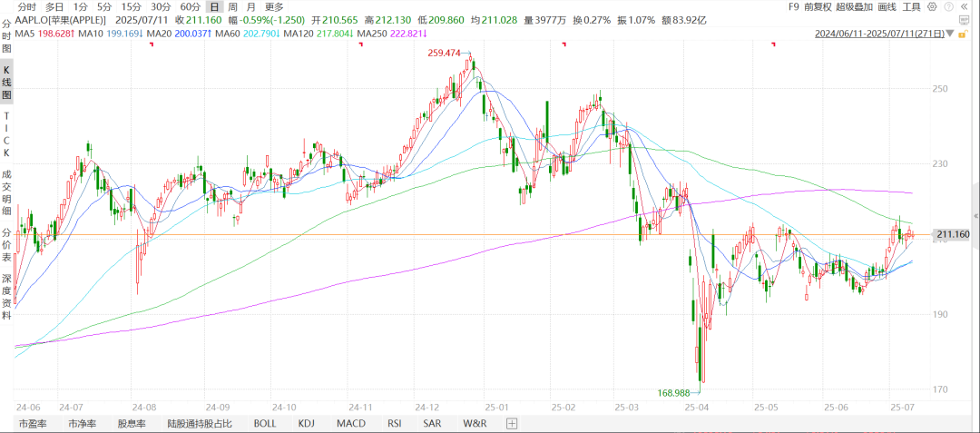The image size is (980, 433).
Task: Open the 深度资料 sidebar view
Action: coord(7,298)
